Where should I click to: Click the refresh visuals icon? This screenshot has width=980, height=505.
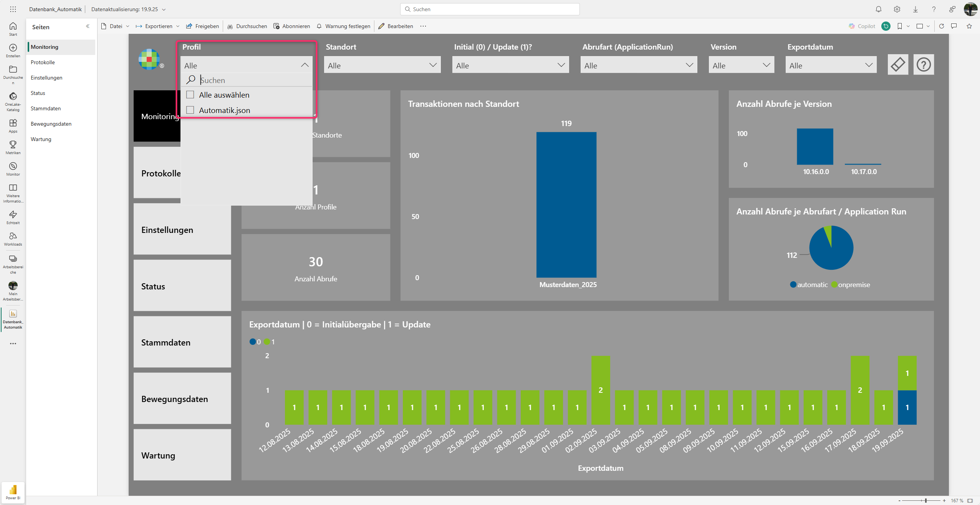click(942, 26)
